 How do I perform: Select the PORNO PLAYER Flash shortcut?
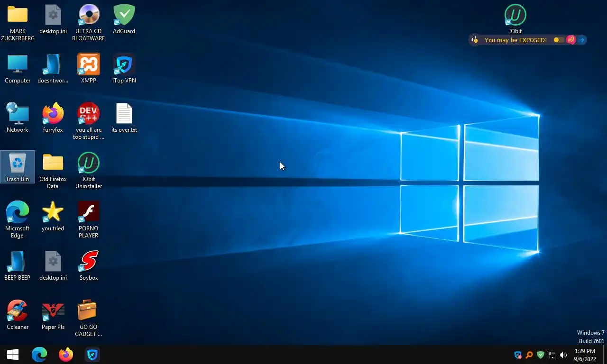[x=89, y=220]
